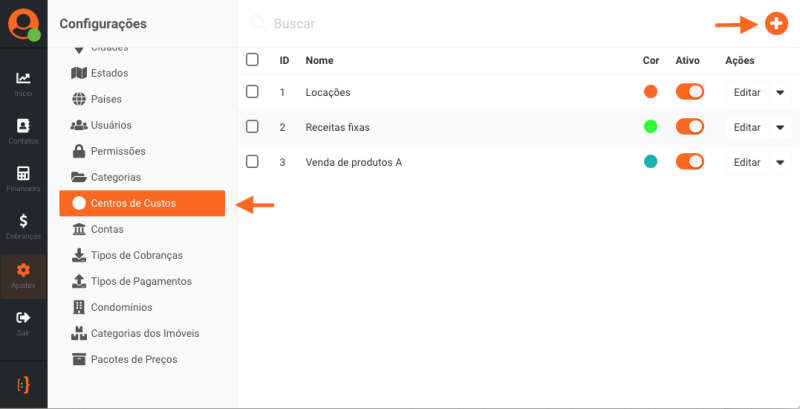Expand the dropdown arrow for Locações
The height and width of the screenshot is (409, 800).
pos(780,92)
